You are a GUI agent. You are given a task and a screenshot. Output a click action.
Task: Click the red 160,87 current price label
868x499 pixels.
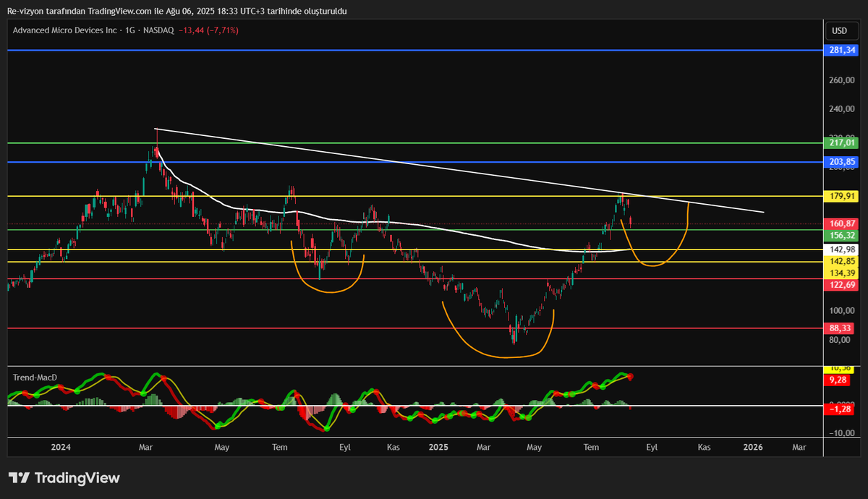click(842, 224)
